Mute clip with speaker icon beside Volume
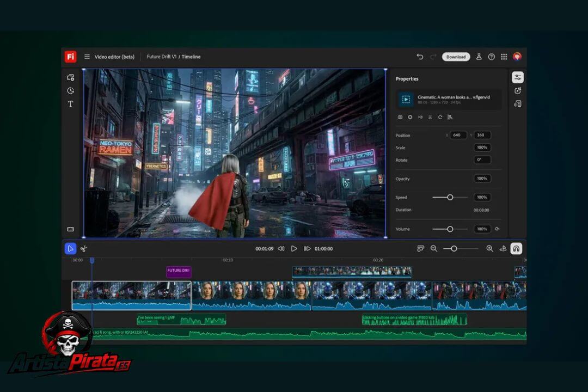Viewport: 588px width, 392px height. (497, 229)
